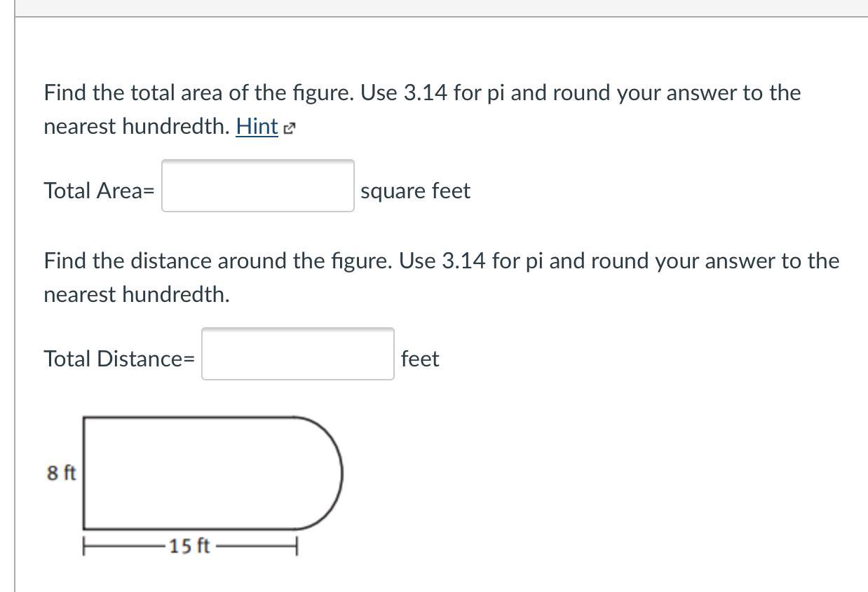Click the "Total Area=" label
The image size is (868, 592).
[99, 191]
